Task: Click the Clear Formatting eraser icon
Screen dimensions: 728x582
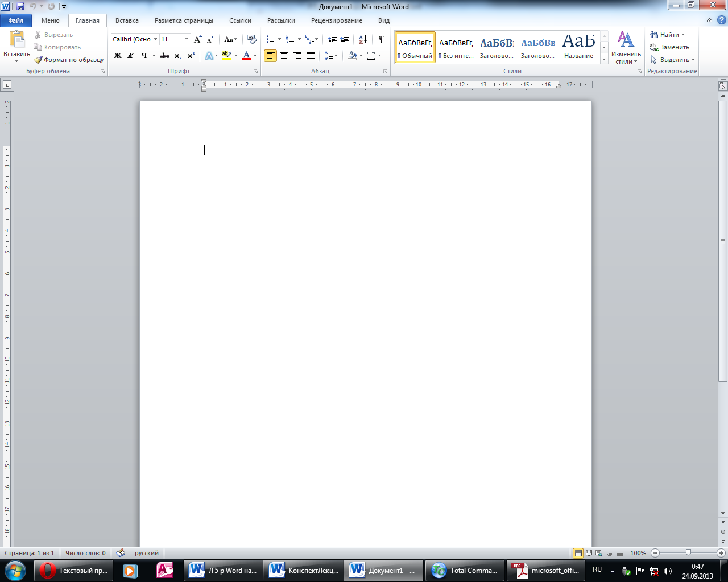Action: 252,39
